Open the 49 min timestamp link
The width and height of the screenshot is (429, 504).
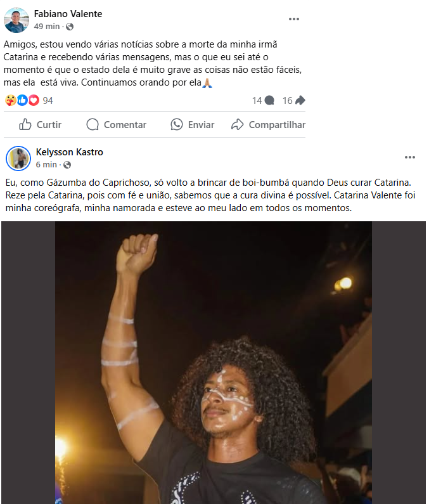47,27
